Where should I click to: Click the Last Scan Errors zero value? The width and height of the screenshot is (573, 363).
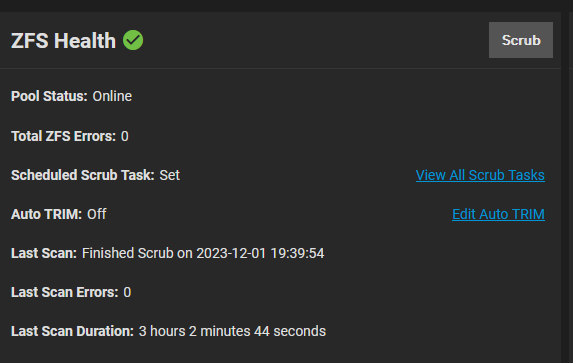coord(127,292)
